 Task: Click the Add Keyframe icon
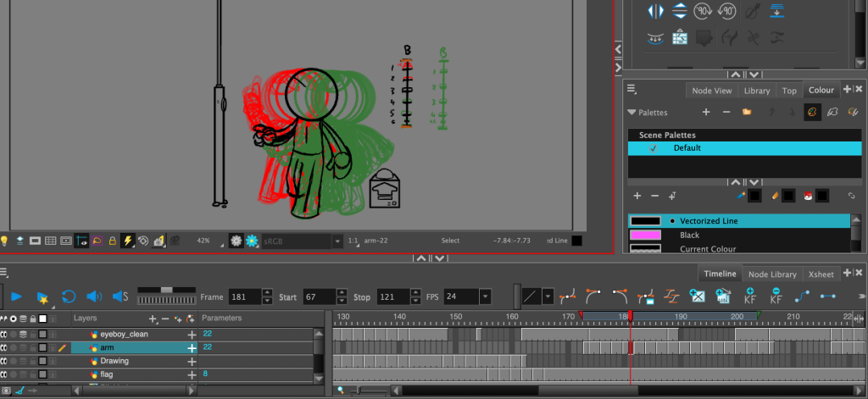click(750, 296)
